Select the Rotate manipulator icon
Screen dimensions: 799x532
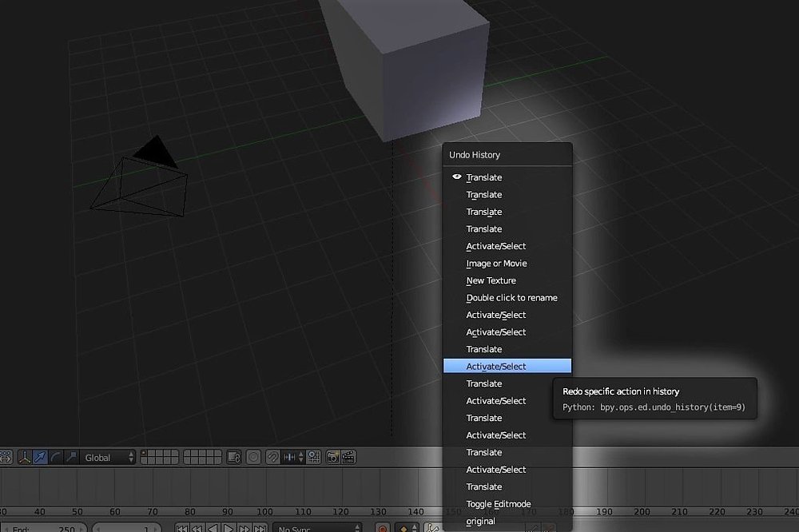[55, 457]
